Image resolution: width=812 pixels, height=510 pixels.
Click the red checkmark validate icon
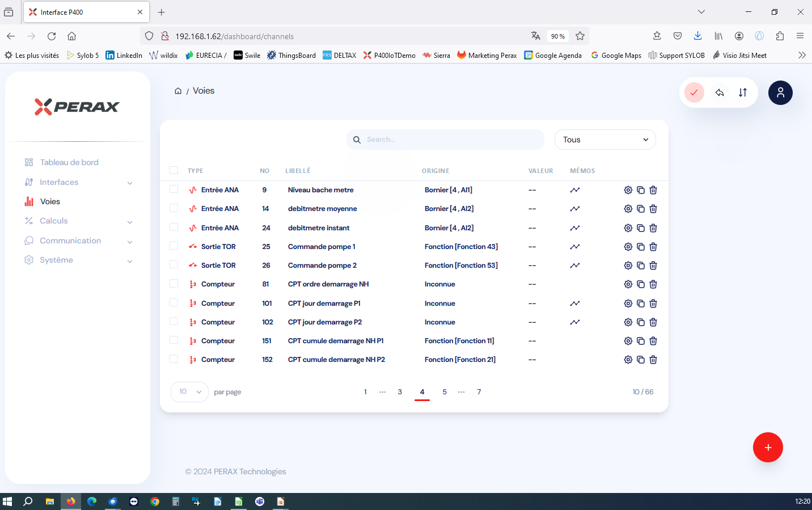(694, 92)
